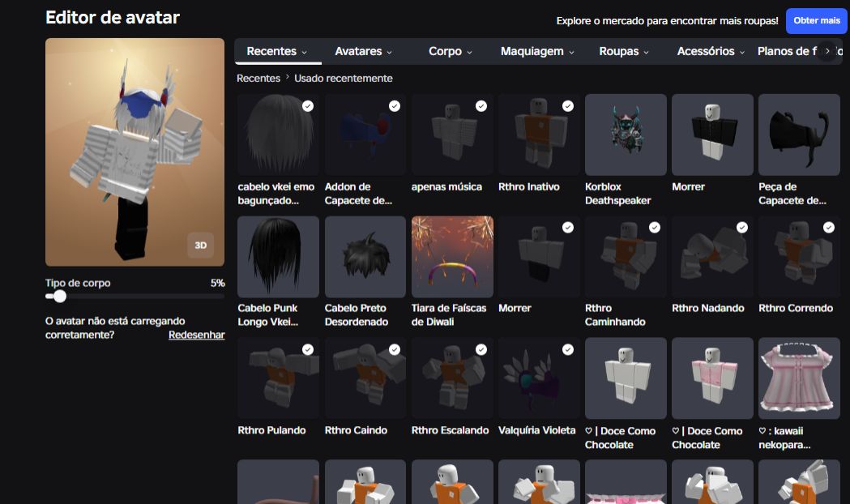Click the Rthro Pulando item label
The height and width of the screenshot is (504, 850).
(271, 430)
